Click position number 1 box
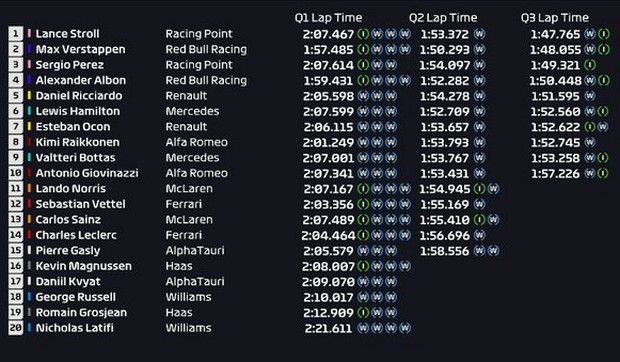The image size is (620, 362). pos(16,34)
